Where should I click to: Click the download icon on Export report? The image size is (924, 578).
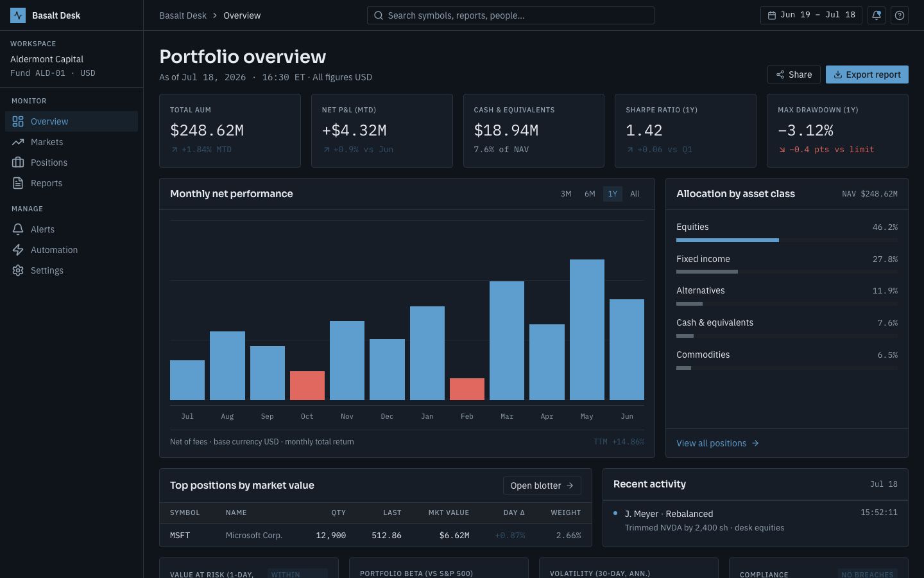[x=838, y=74]
